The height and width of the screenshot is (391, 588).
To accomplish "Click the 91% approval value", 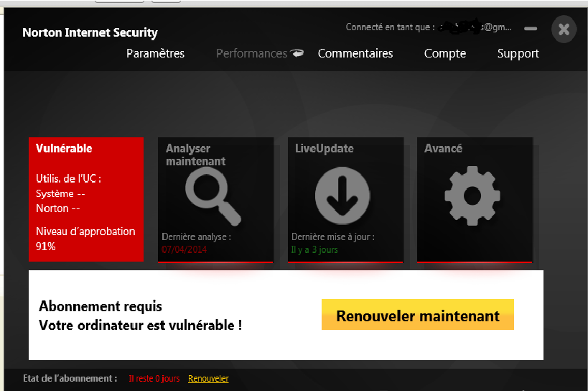I will point(46,246).
